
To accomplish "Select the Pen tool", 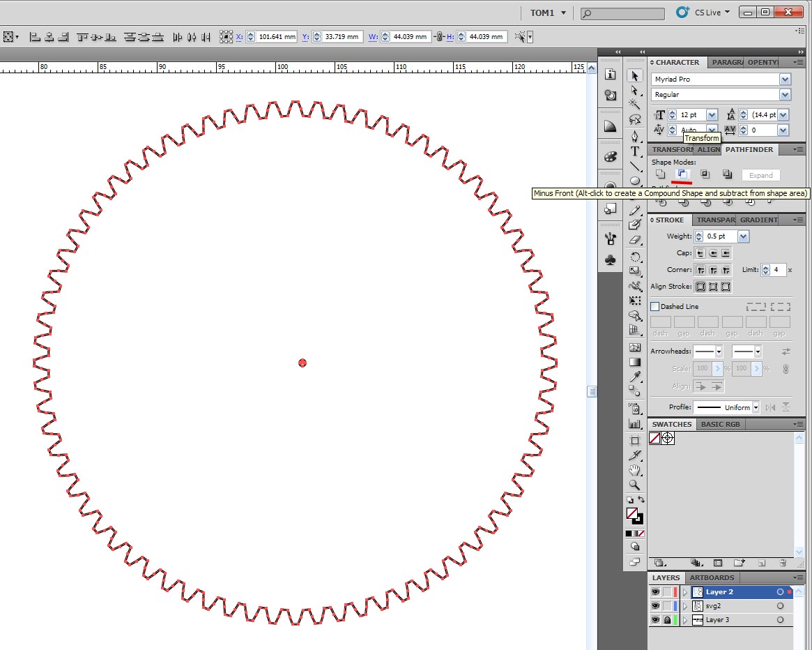I will [x=634, y=136].
